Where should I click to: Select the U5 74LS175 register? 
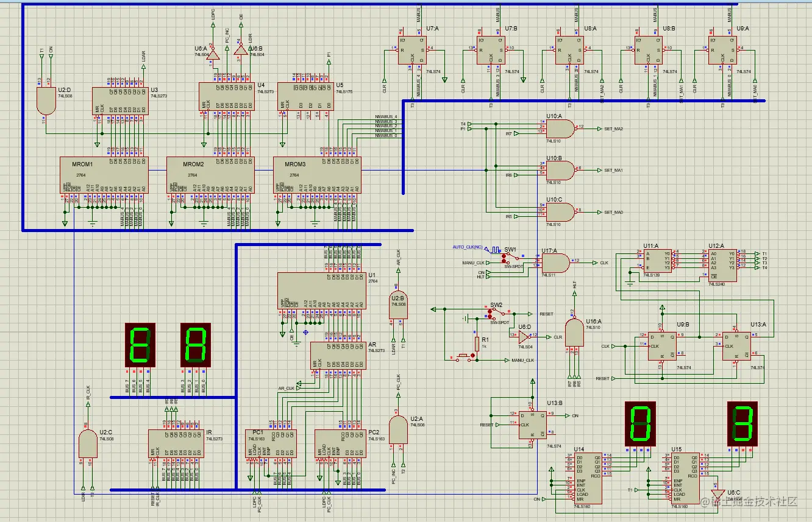[305, 96]
